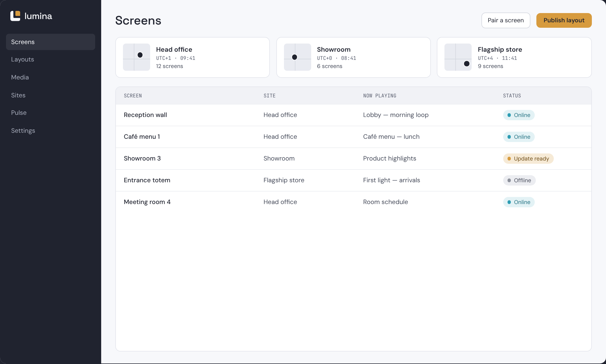Click the Screens page heading
This screenshot has width=606, height=364.
(138, 20)
